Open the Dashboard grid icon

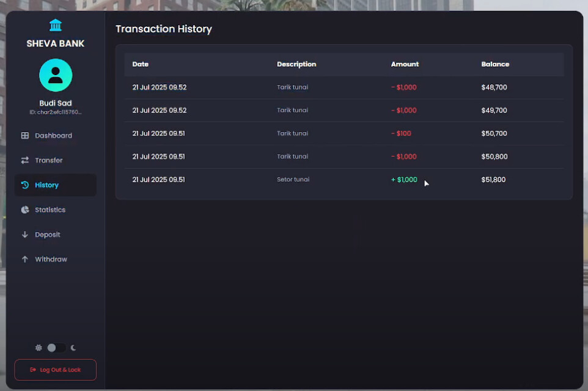tap(25, 136)
